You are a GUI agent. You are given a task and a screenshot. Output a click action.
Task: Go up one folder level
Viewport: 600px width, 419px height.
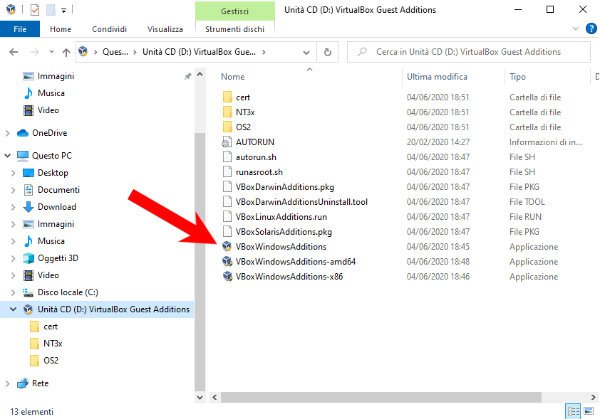(x=66, y=52)
